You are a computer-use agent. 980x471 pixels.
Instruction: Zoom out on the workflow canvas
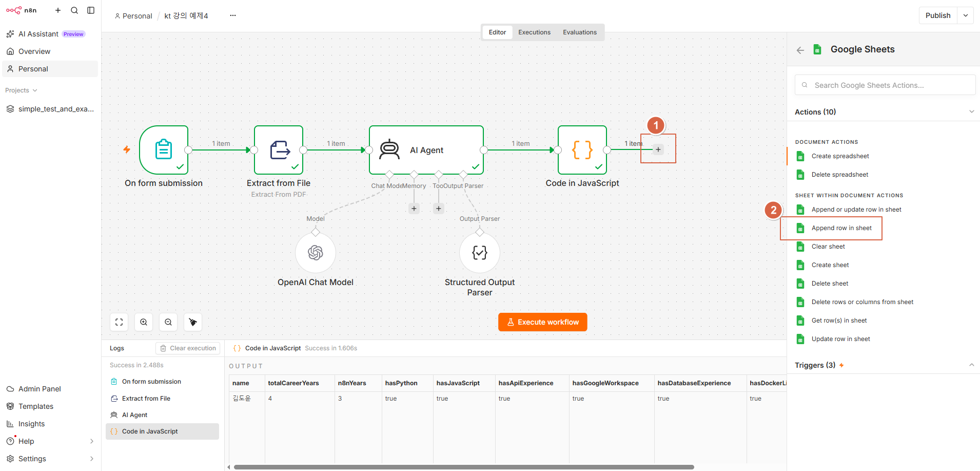(x=168, y=322)
